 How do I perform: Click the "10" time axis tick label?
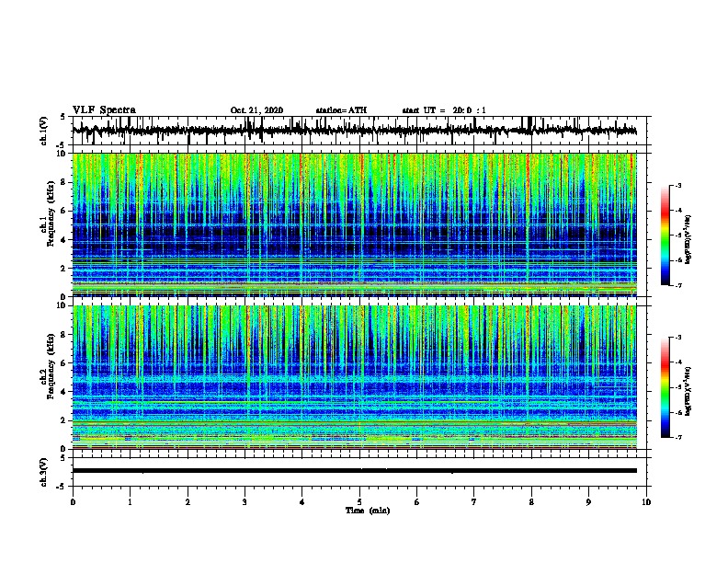[646, 502]
